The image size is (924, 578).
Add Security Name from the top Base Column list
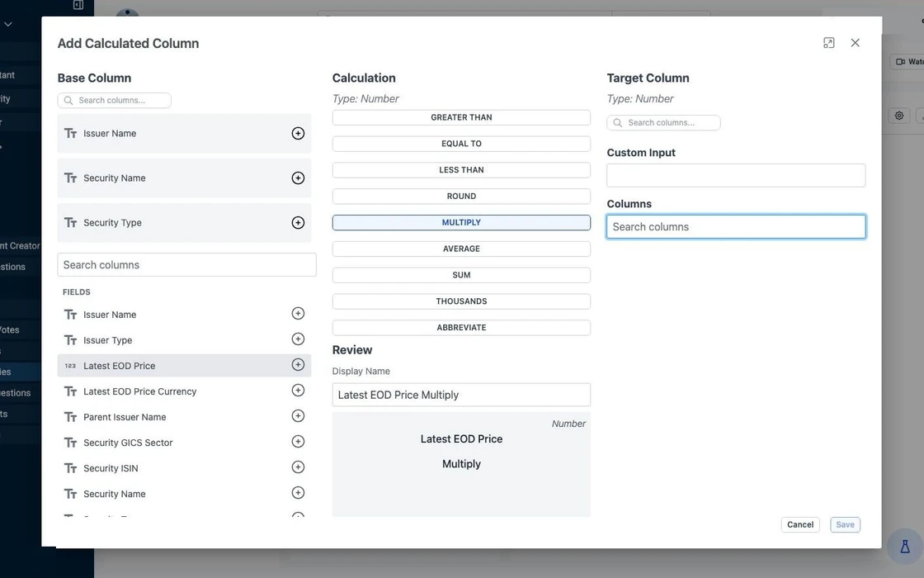298,178
